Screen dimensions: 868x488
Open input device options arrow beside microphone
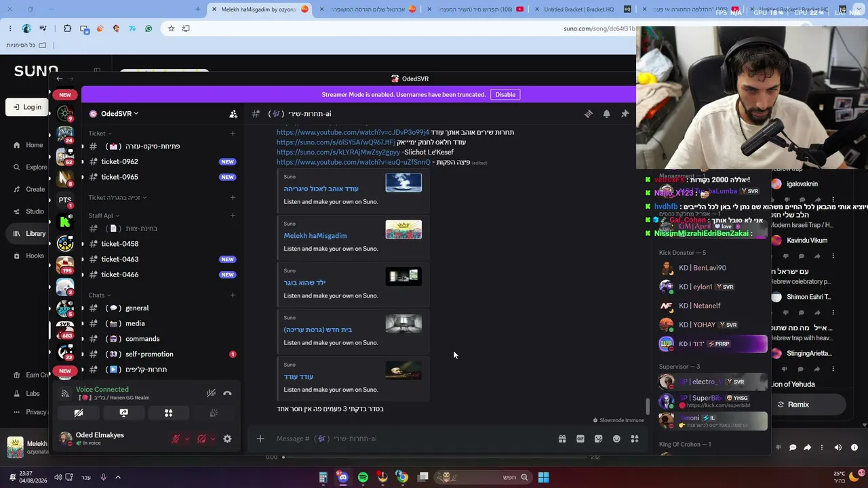coord(186,439)
